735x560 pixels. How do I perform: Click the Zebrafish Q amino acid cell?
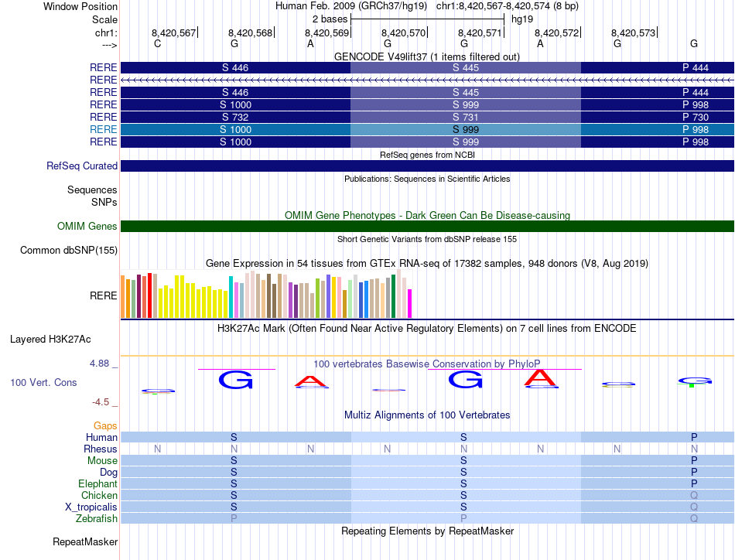[x=694, y=519]
